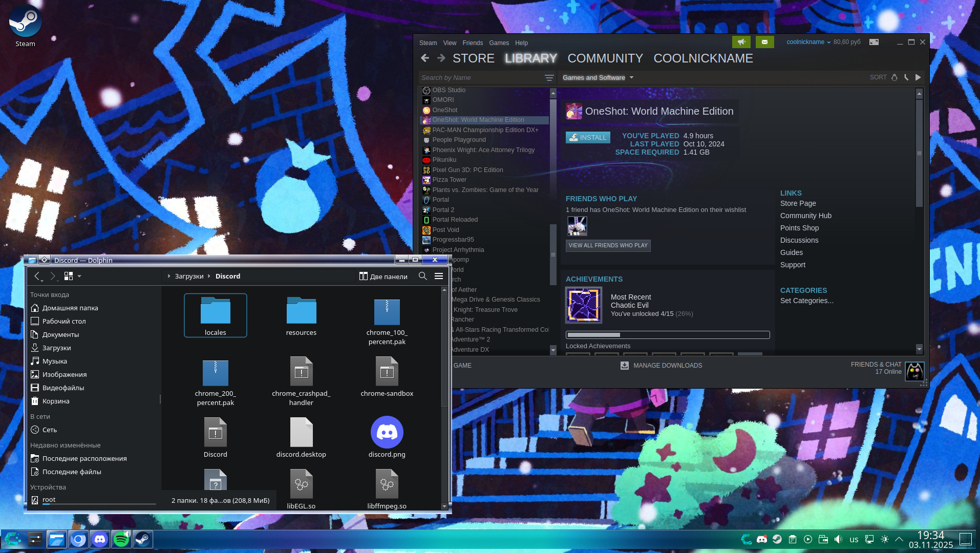Viewport: 980px width, 553px height.
Task: Open the Friends menu in Steam
Action: (472, 43)
